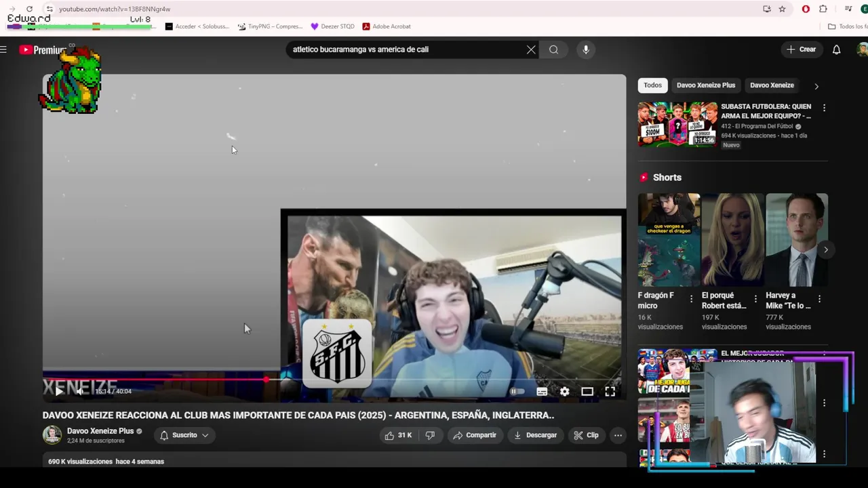Viewport: 868px width, 488px height.
Task: Show more filter chips with the arrow
Action: [816, 86]
